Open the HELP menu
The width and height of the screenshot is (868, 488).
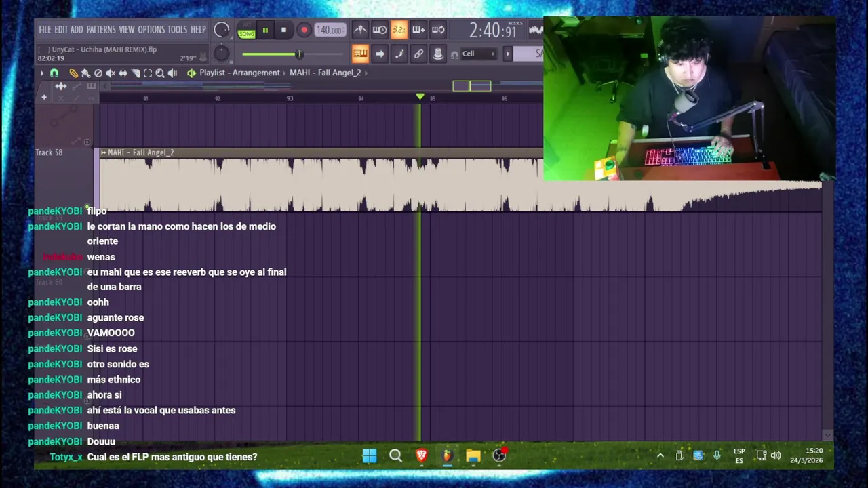[198, 30]
